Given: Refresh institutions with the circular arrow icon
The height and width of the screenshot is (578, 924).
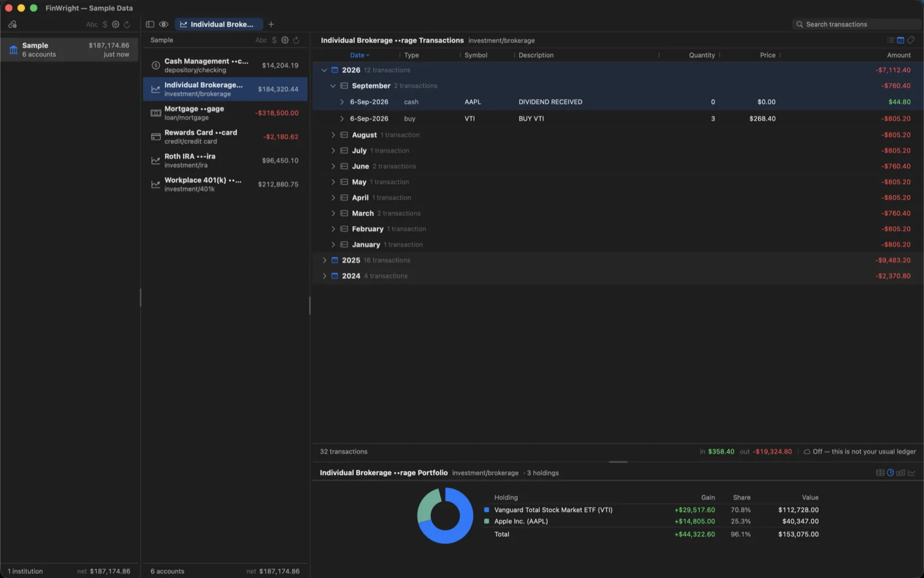Looking at the screenshot, I should [127, 24].
